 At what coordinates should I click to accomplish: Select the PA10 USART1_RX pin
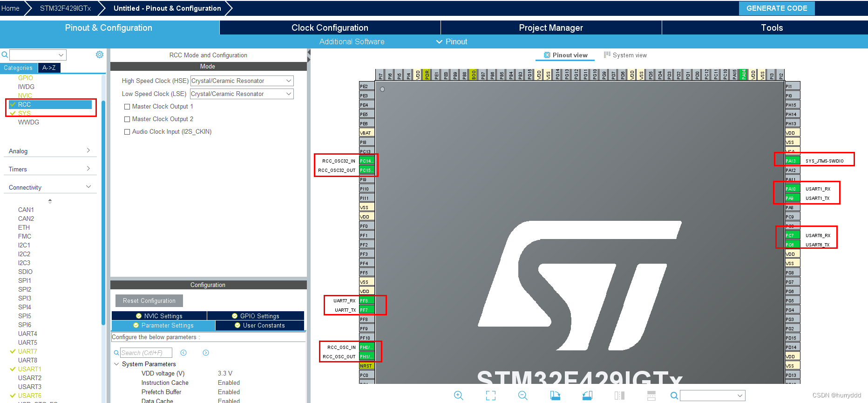point(792,189)
